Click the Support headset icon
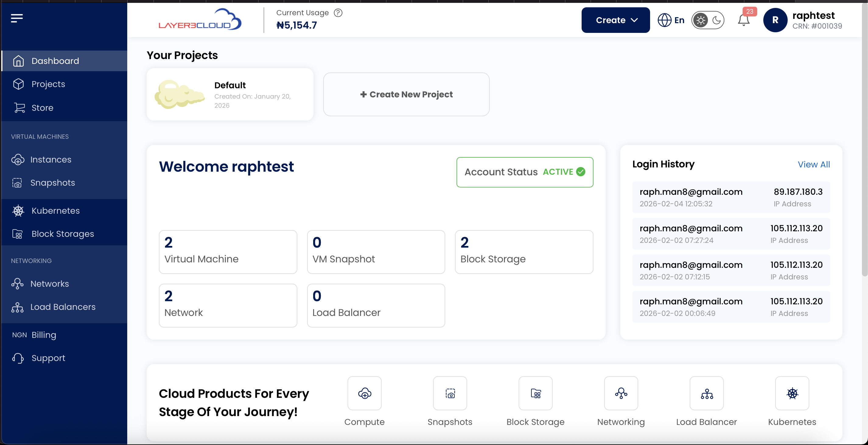 [x=18, y=358]
